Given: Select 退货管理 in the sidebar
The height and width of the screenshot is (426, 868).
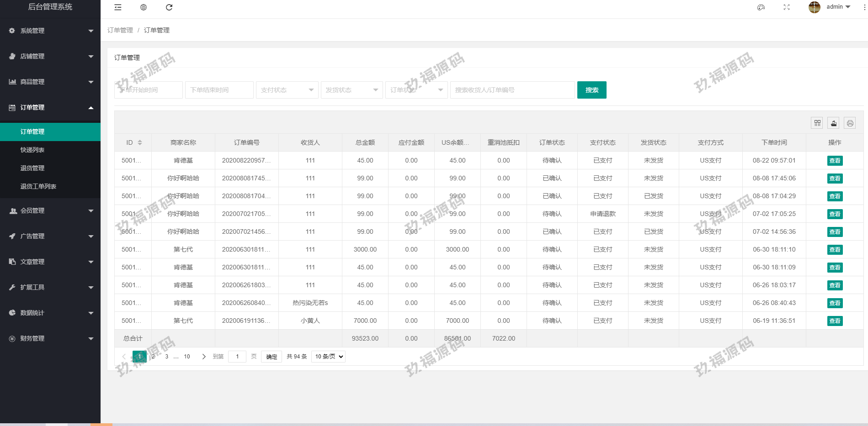Looking at the screenshot, I should tap(32, 168).
